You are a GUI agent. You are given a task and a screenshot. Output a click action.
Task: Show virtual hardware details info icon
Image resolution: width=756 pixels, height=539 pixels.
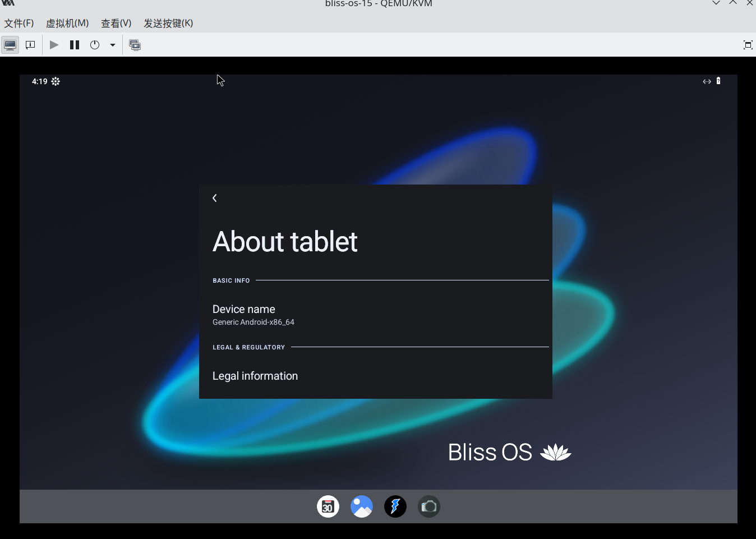(30, 45)
